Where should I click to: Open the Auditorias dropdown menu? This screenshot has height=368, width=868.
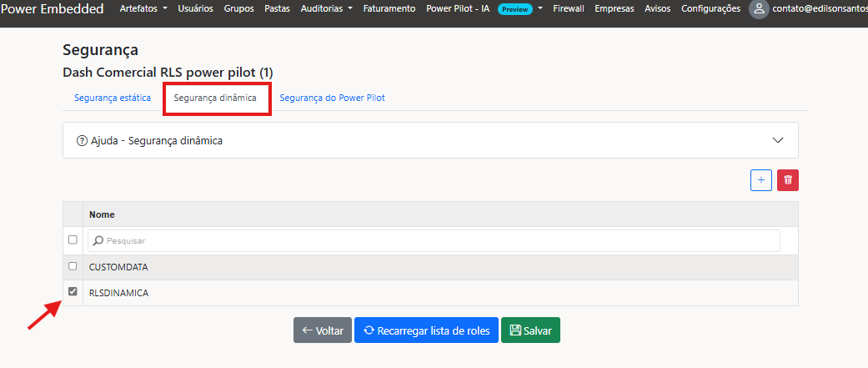(x=326, y=8)
